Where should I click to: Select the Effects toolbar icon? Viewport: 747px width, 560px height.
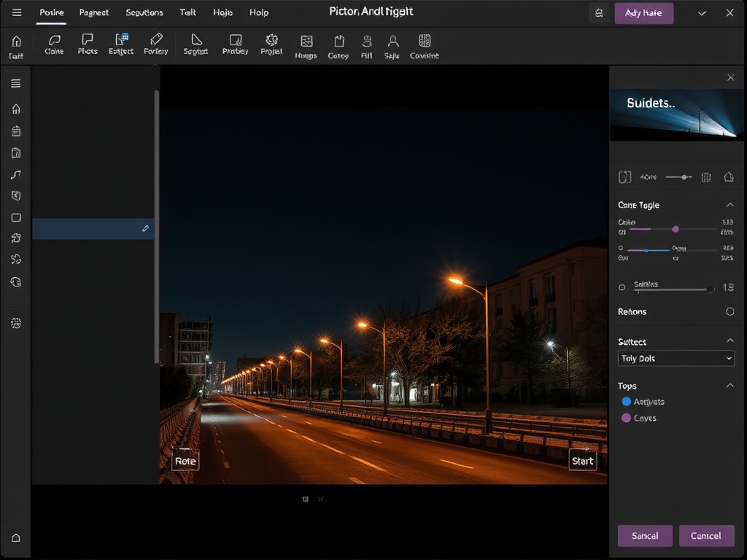coord(120,45)
